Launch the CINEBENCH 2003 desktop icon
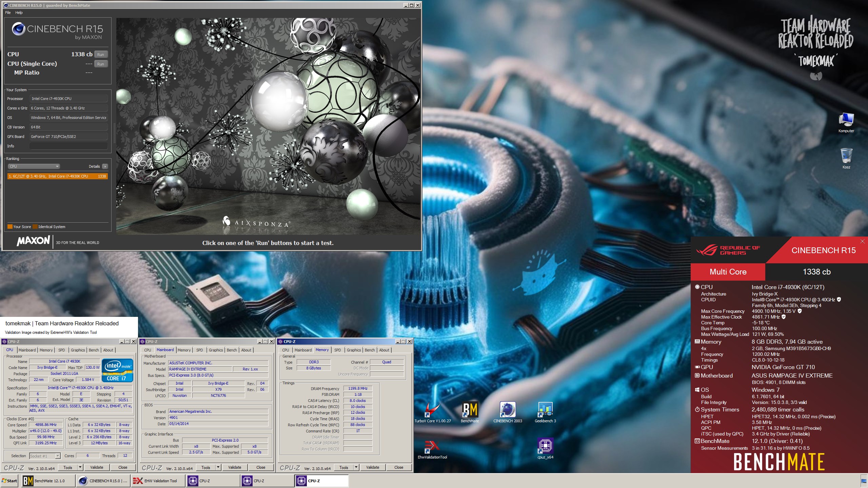 coord(508,412)
